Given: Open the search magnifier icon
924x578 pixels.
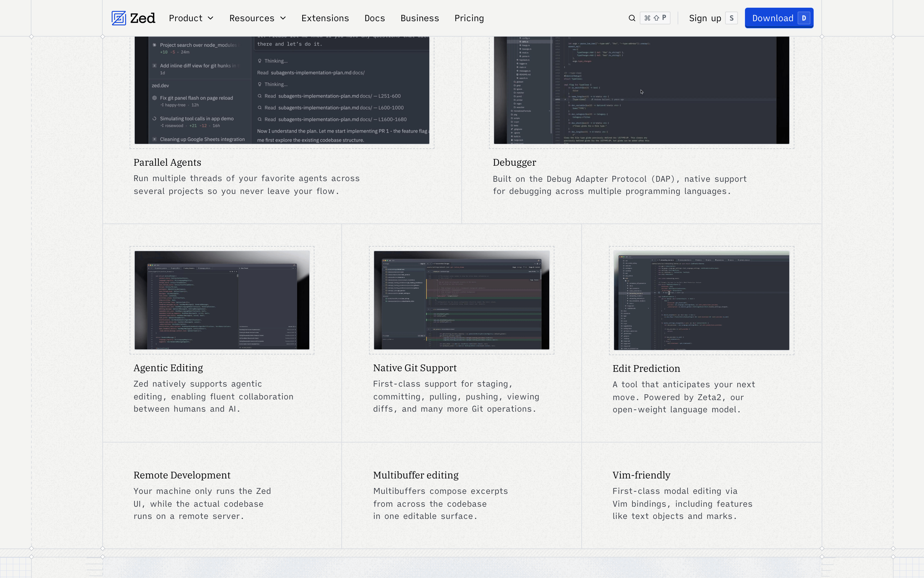Looking at the screenshot, I should pos(632,18).
